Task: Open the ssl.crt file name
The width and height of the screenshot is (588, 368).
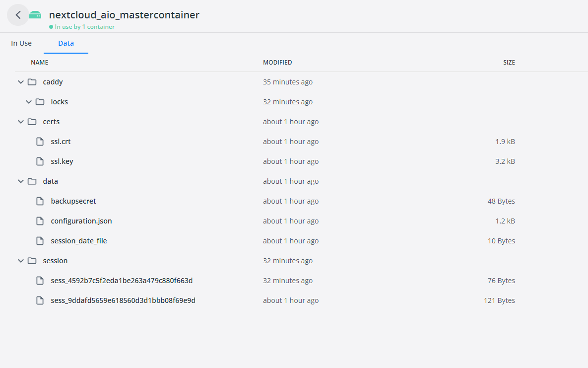Action: (x=61, y=142)
